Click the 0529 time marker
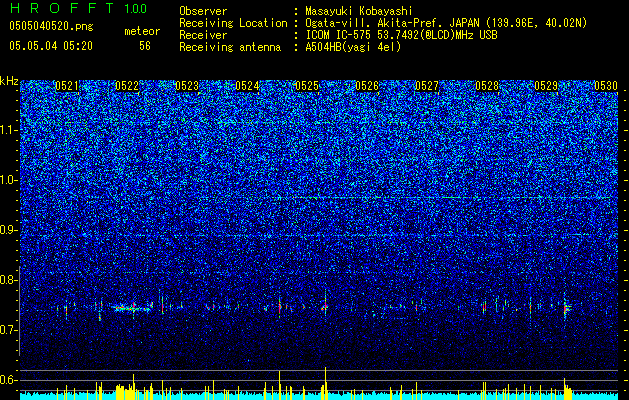629x400 pixels. pos(546,86)
